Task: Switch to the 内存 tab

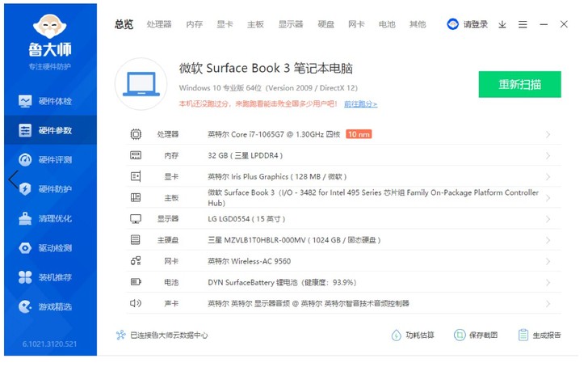Action: 194,25
